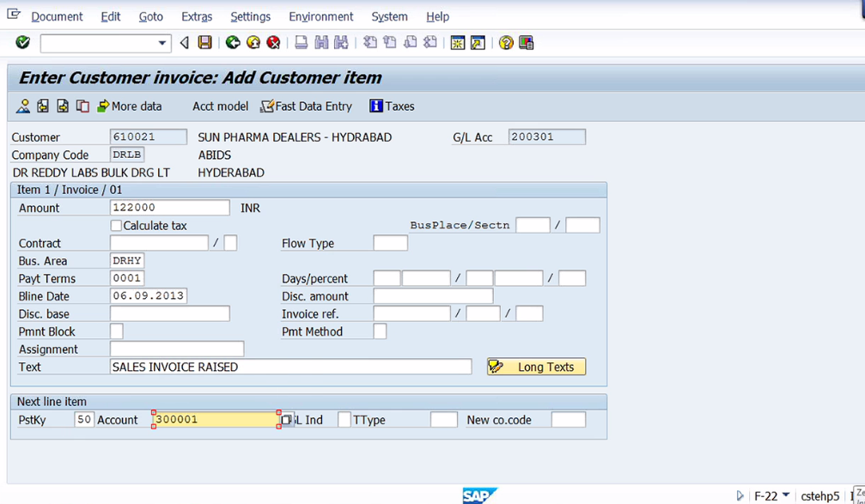This screenshot has width=865, height=504.
Task: Open the System menu
Action: (389, 16)
